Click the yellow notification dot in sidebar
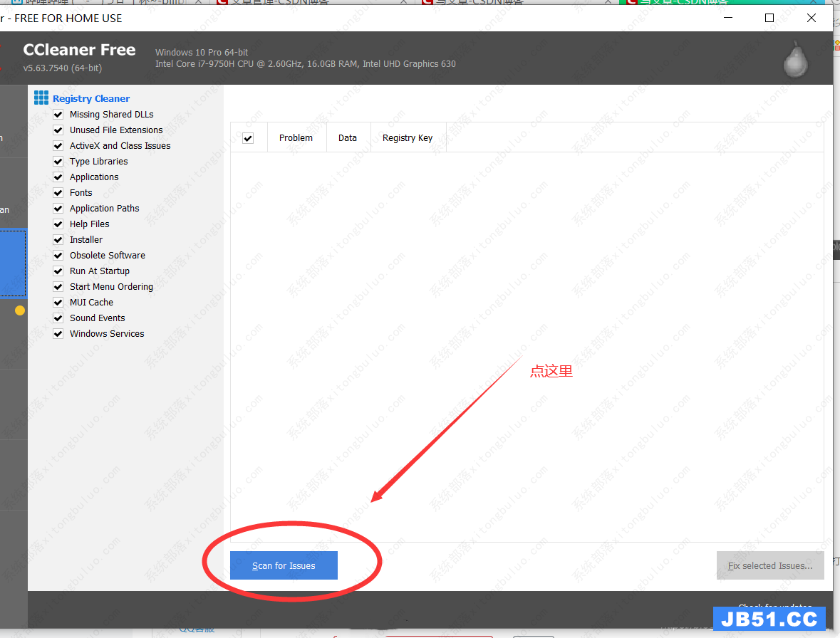840x638 pixels. pos(20,310)
